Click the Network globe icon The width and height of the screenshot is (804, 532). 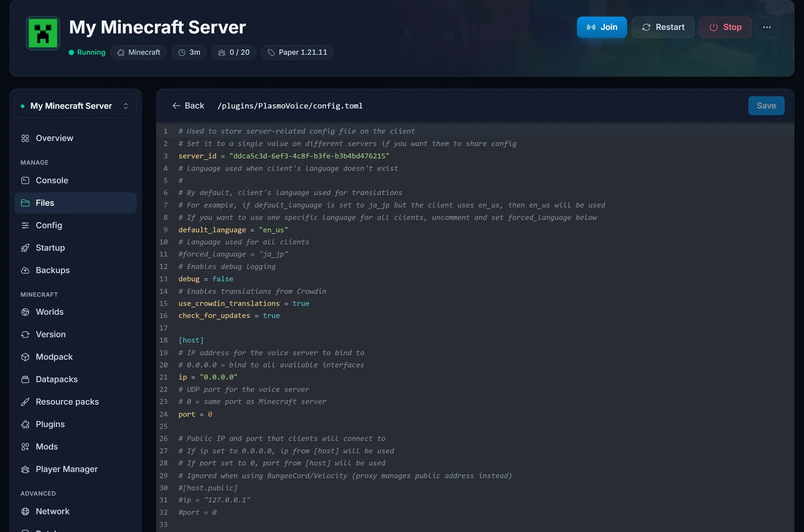(x=25, y=511)
